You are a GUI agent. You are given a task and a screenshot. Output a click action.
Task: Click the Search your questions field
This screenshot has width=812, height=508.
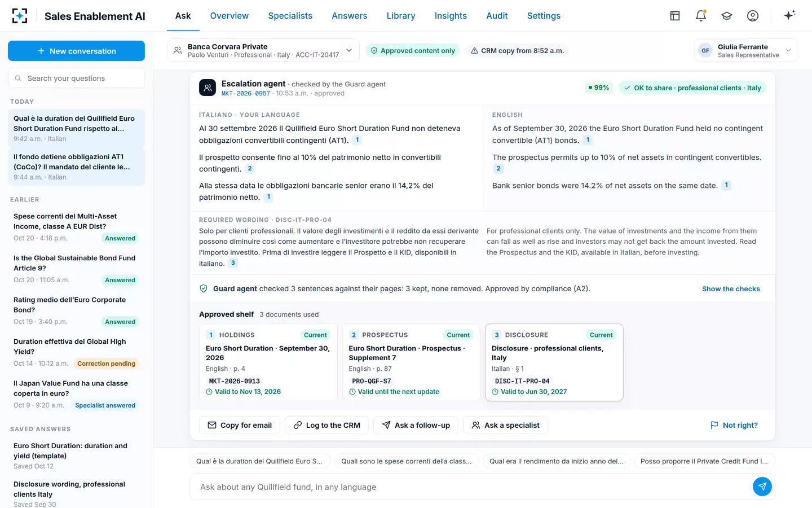(76, 78)
